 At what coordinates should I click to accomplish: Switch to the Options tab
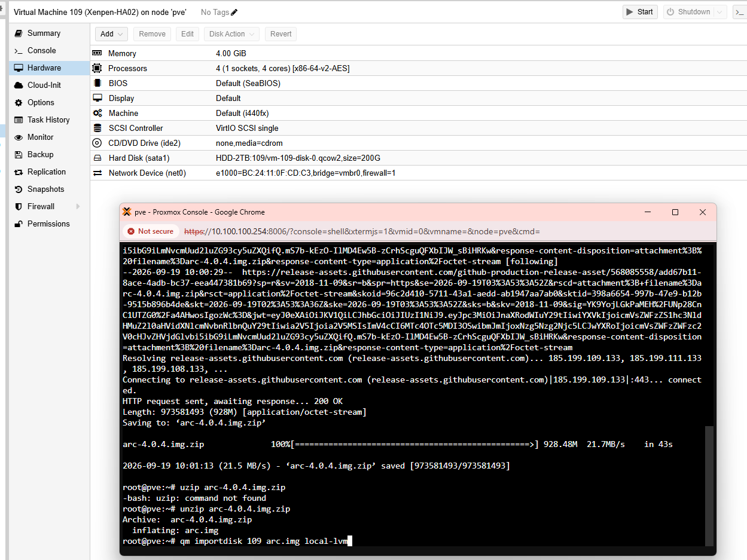coord(49,103)
